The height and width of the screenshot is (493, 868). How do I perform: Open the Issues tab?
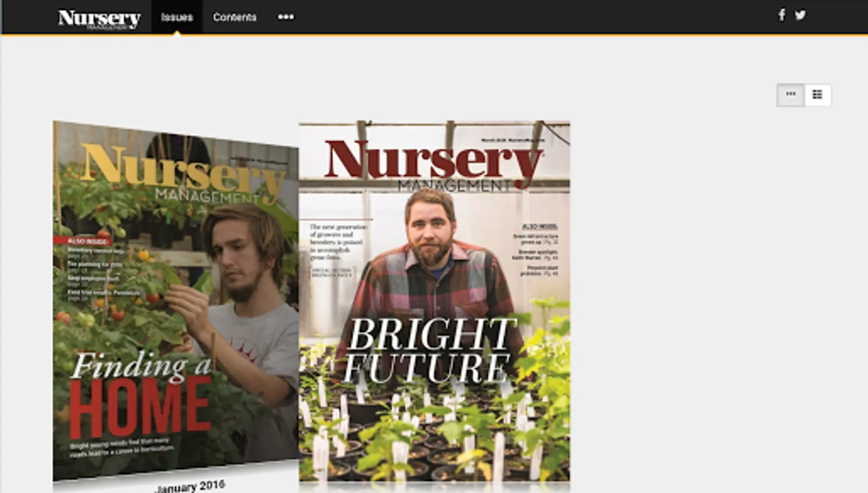177,17
